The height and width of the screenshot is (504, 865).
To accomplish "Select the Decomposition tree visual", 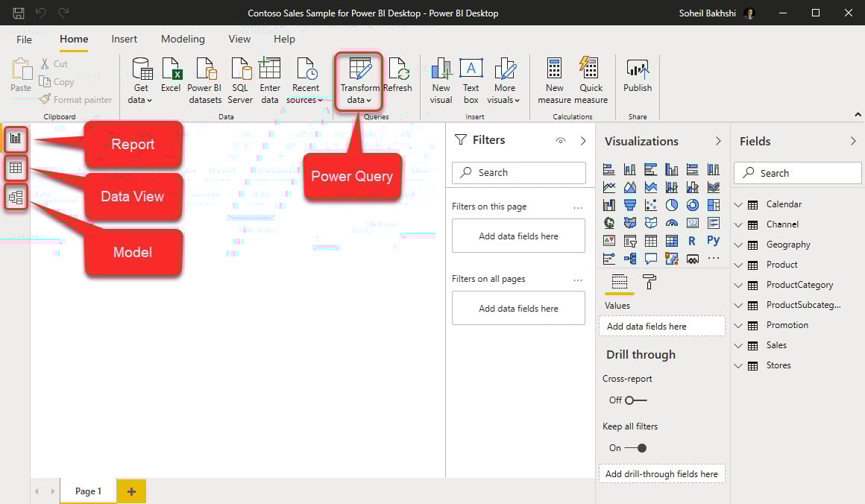I will point(629,258).
